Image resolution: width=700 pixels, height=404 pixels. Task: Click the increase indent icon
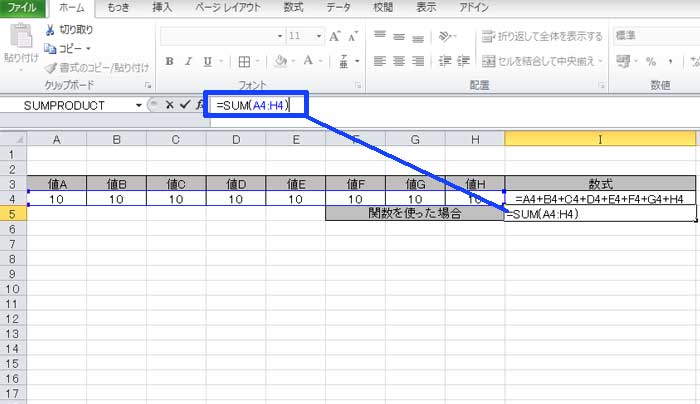coord(463,61)
